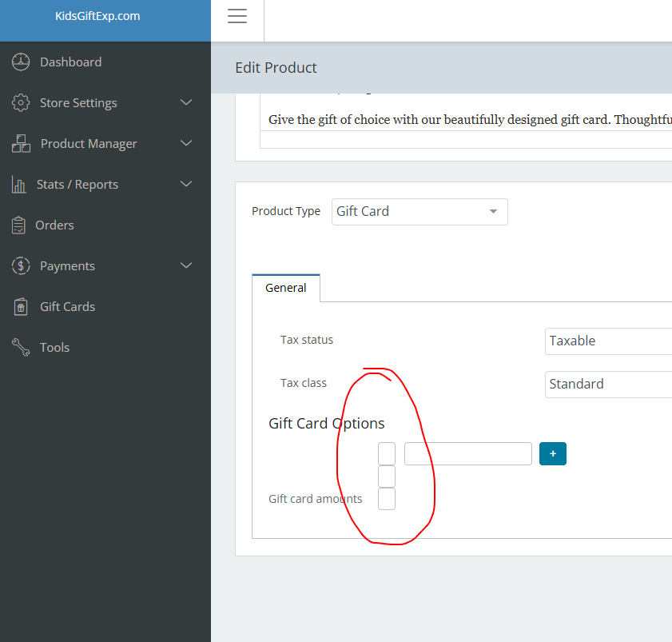Click the Payments dollar icon
Image resolution: width=672 pixels, height=642 pixels.
[x=21, y=266]
